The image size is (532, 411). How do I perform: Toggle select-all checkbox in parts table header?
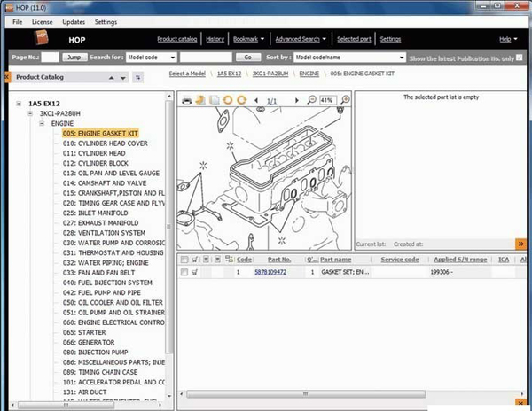(x=184, y=260)
